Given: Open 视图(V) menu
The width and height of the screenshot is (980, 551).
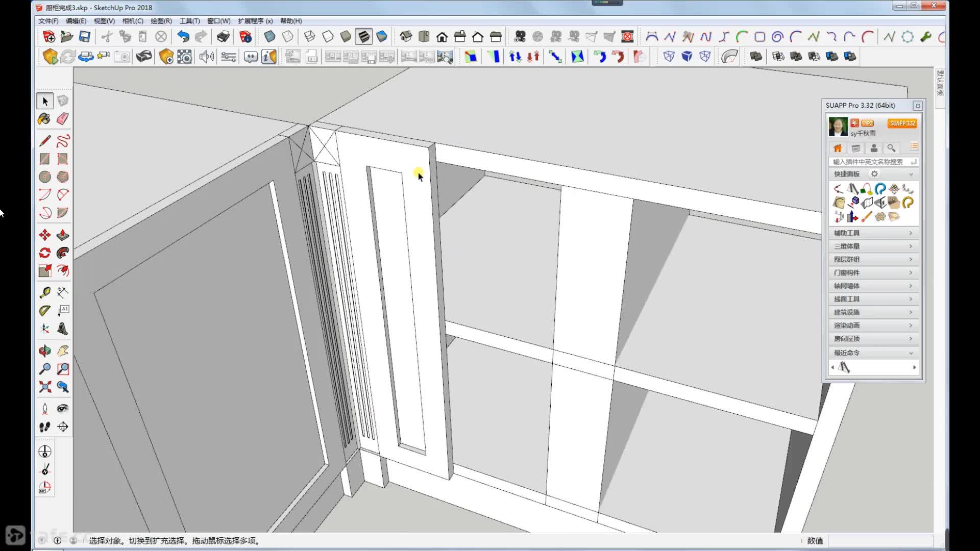Looking at the screenshot, I should (104, 21).
